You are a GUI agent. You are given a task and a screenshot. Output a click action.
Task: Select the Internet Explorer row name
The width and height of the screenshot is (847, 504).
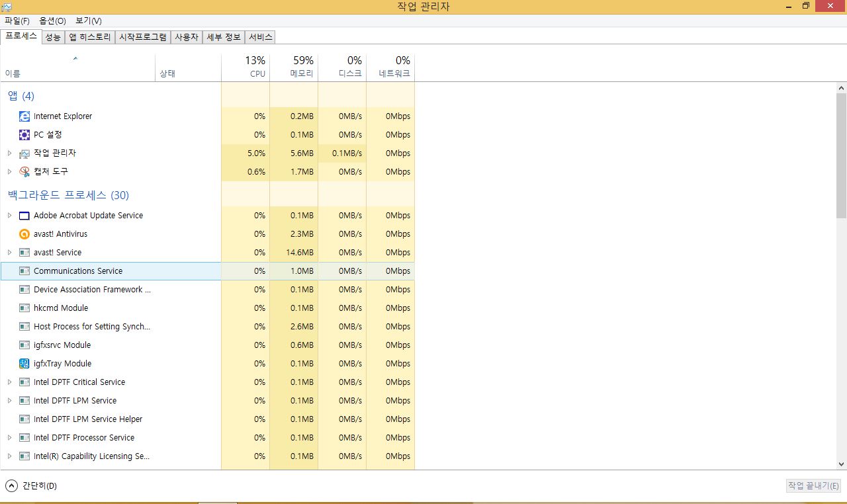click(x=63, y=116)
